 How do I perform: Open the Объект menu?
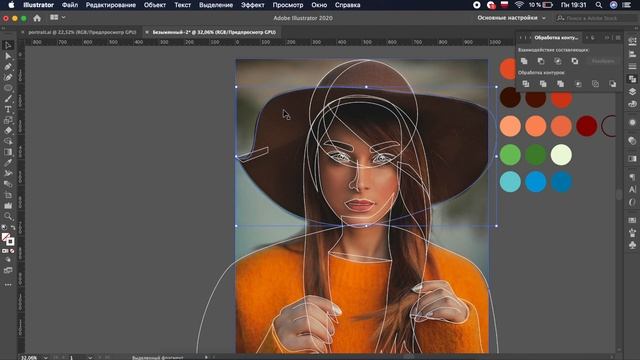(x=155, y=5)
